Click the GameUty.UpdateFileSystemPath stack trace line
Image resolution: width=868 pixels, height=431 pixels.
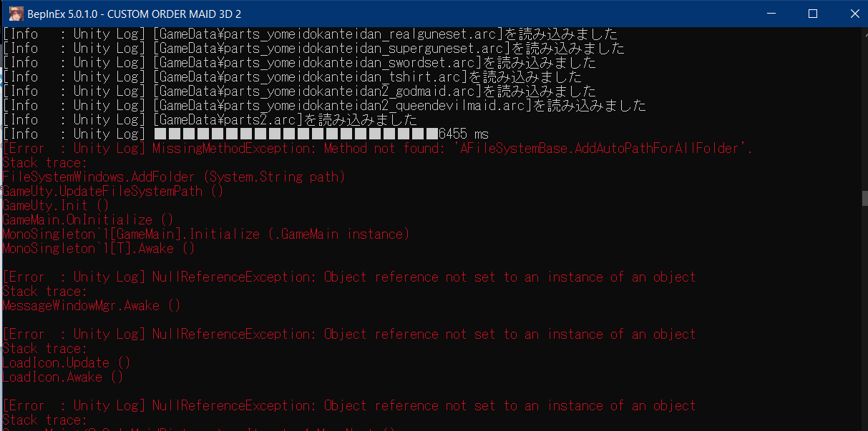point(112,192)
